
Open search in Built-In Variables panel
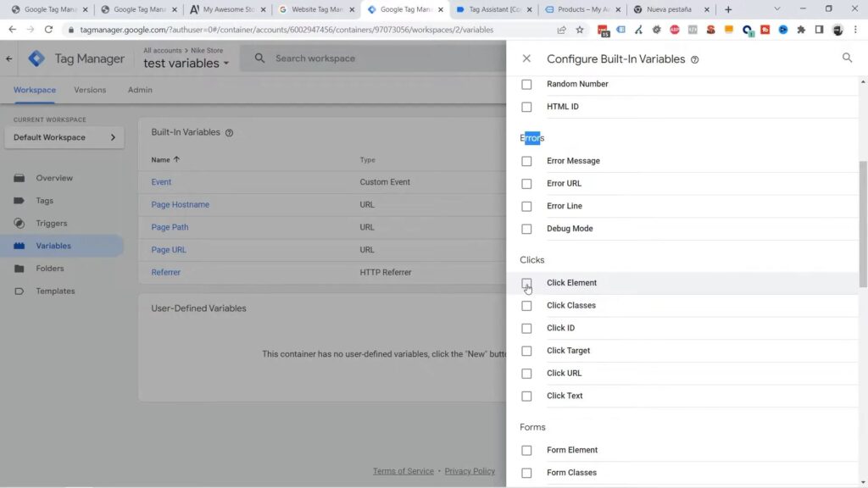click(x=847, y=58)
